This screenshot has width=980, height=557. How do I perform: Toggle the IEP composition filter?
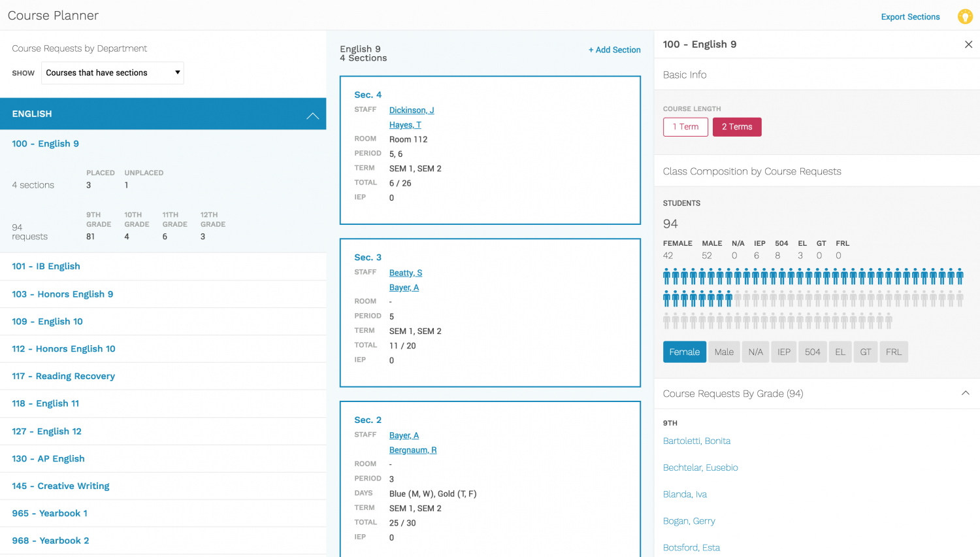pyautogui.click(x=784, y=352)
